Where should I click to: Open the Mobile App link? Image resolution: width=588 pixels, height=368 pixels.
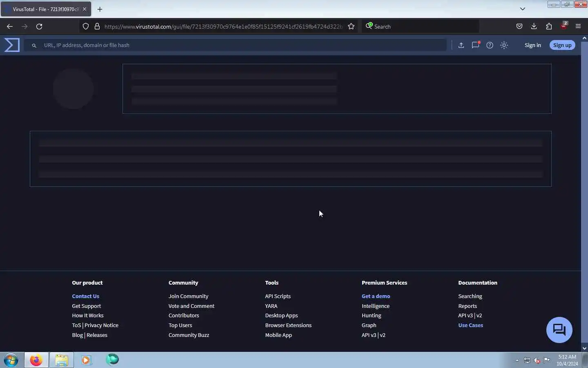[x=278, y=335]
